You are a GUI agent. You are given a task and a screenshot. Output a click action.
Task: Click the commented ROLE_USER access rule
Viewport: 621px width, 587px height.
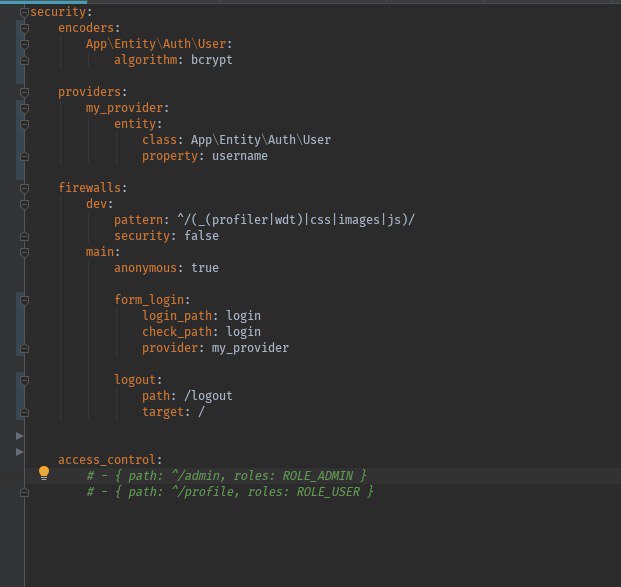[230, 492]
